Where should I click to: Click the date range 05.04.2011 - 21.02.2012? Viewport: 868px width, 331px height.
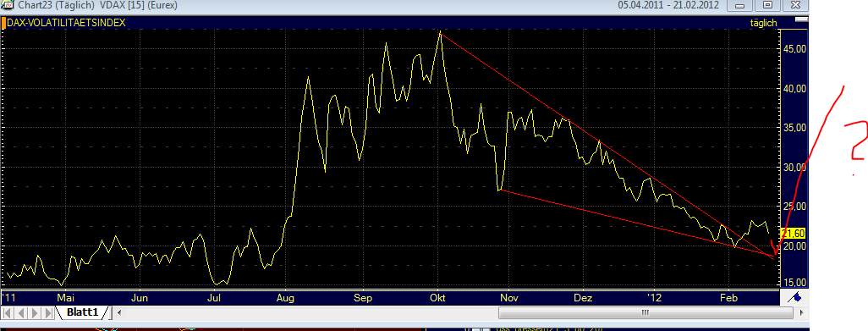tap(668, 5)
